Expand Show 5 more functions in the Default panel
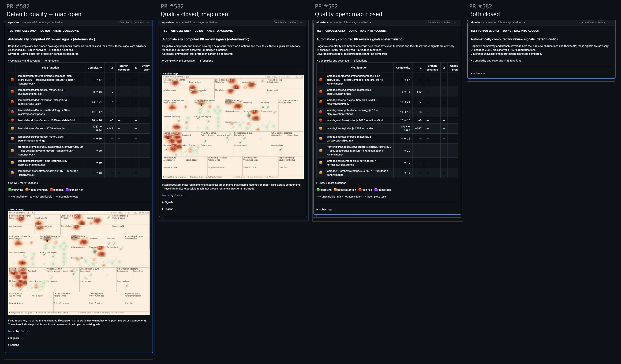Image resolution: width=621 pixels, height=364 pixels. [x=23, y=183]
